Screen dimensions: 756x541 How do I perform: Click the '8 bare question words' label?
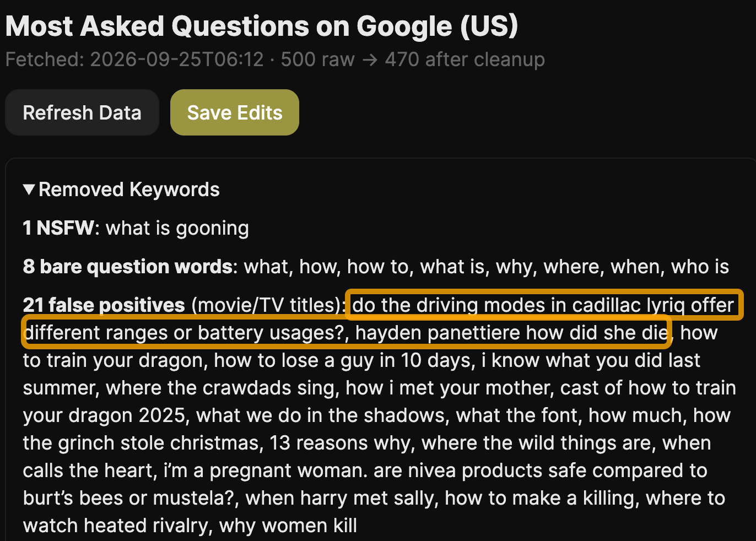point(128,267)
